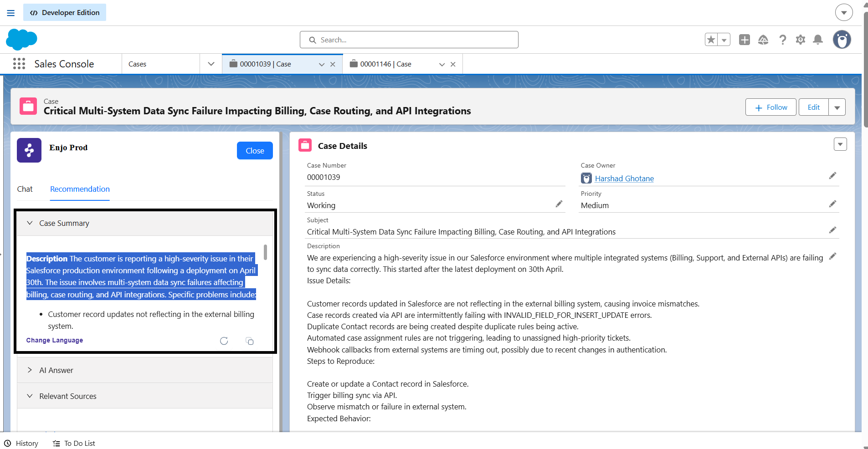Close the 00001039 case tab
868x449 pixels.
tap(333, 64)
